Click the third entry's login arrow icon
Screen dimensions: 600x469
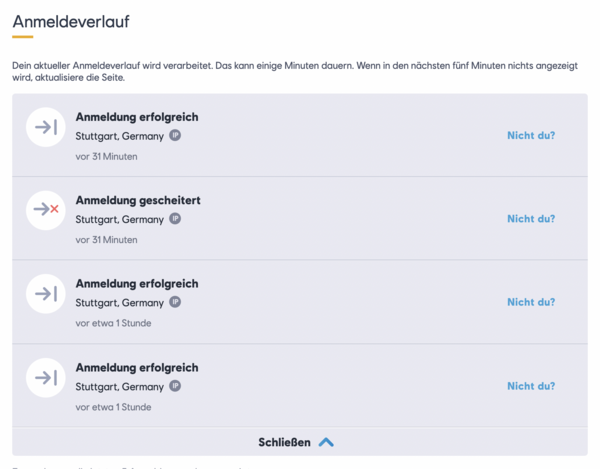[46, 294]
